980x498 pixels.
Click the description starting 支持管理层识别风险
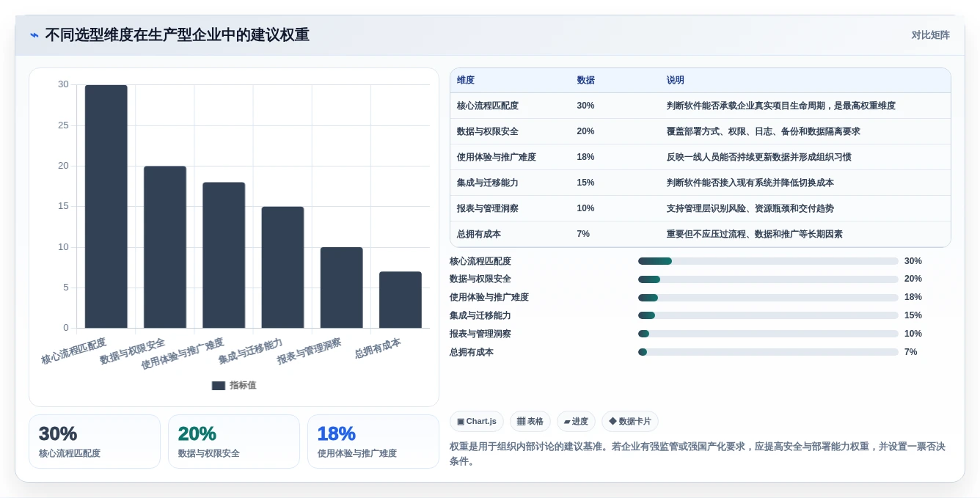(x=750, y=209)
